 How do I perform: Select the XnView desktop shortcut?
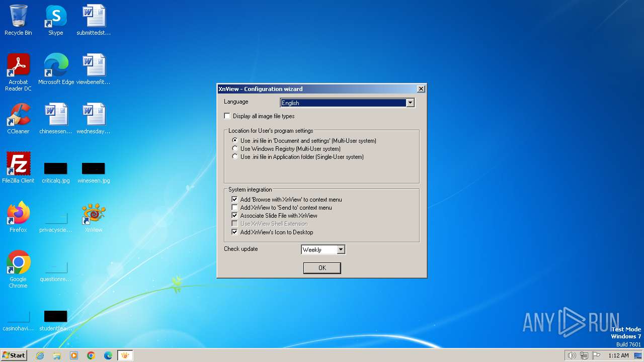[94, 217]
